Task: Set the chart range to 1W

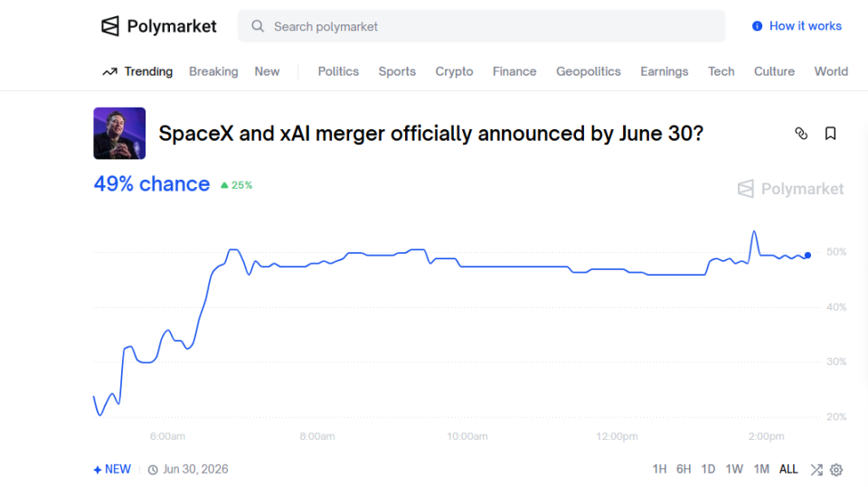Action: 734,469
